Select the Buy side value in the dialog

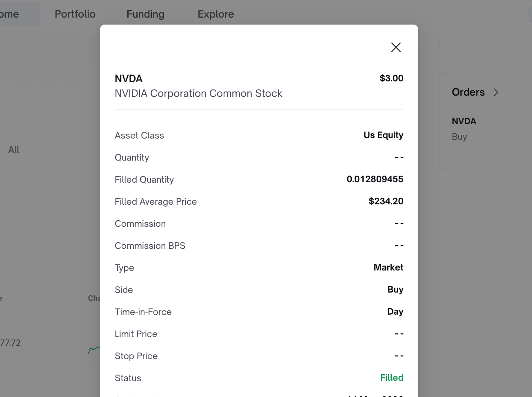(x=395, y=290)
